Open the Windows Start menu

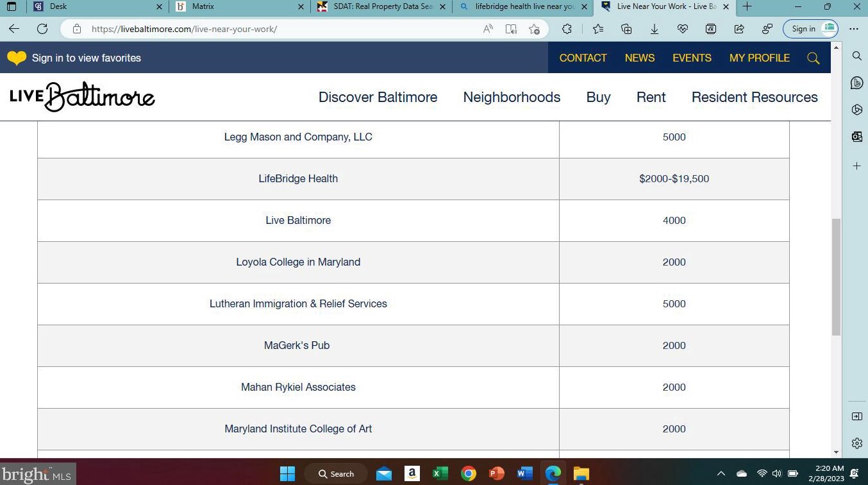pyautogui.click(x=287, y=473)
